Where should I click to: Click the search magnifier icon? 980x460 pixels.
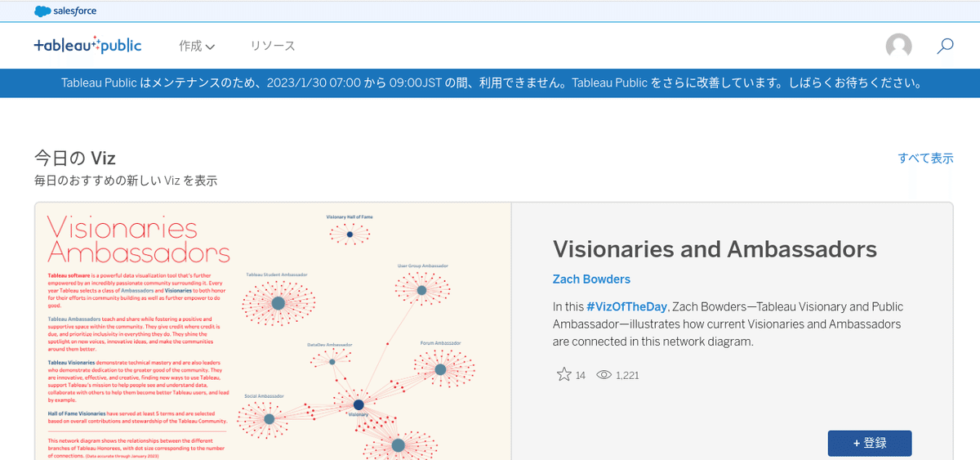click(945, 46)
